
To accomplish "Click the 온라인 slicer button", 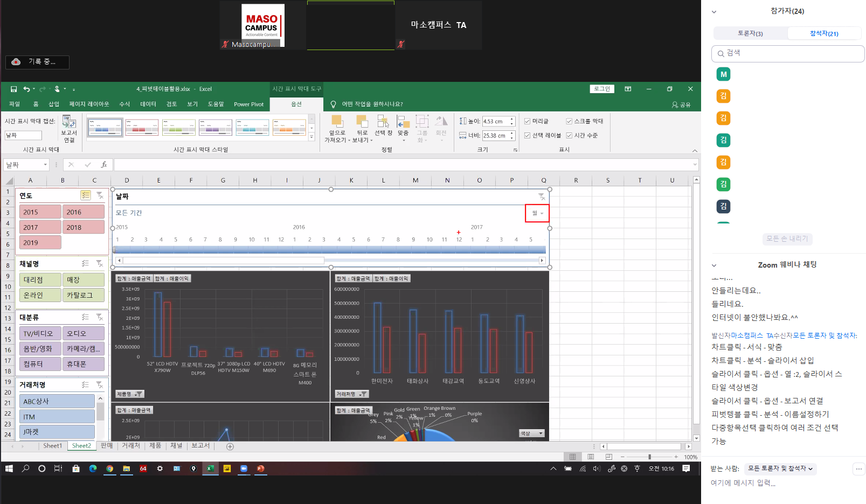I will 40,295.
